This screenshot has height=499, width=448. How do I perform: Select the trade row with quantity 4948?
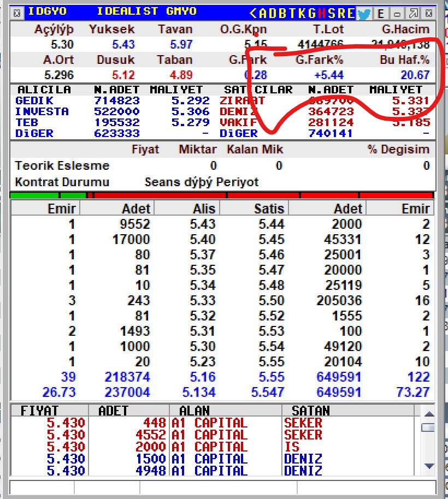click(213, 471)
